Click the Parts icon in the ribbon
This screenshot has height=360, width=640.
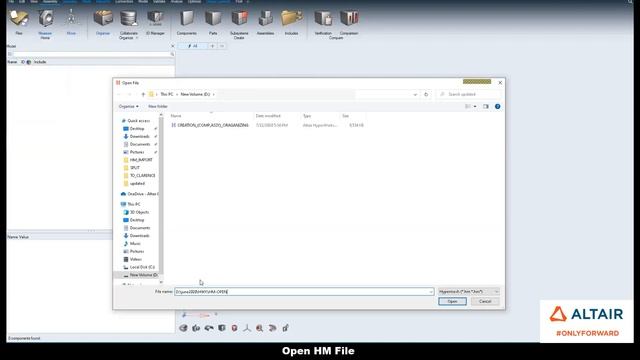[213, 19]
